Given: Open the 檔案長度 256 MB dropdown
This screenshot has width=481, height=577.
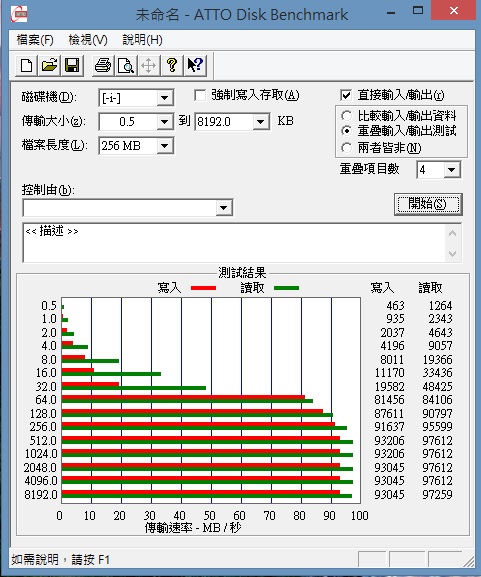Looking at the screenshot, I should click(x=165, y=146).
